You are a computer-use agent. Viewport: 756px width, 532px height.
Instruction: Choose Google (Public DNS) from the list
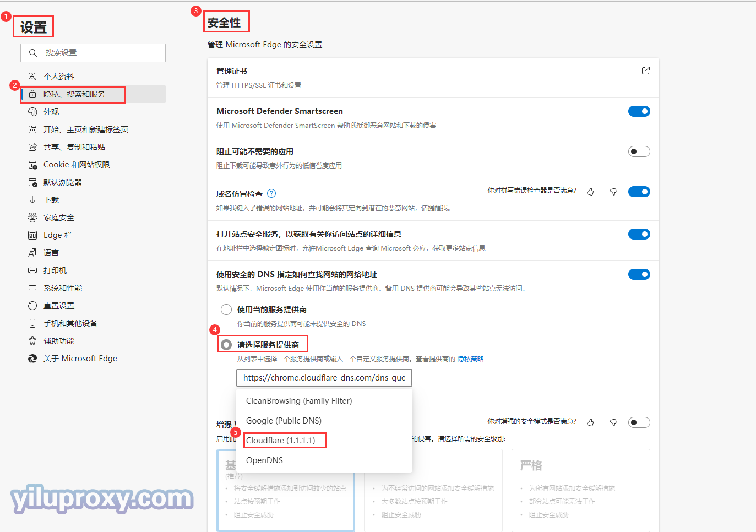[324, 421]
